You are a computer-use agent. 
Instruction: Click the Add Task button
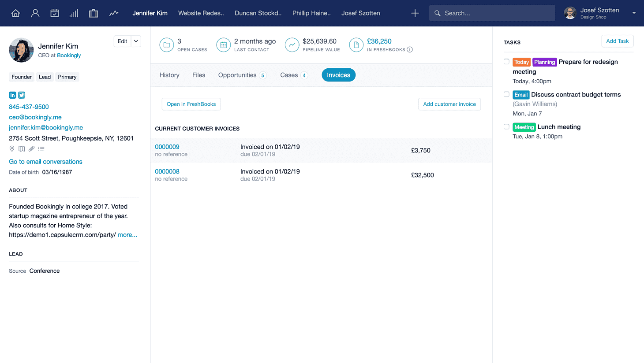pyautogui.click(x=618, y=41)
